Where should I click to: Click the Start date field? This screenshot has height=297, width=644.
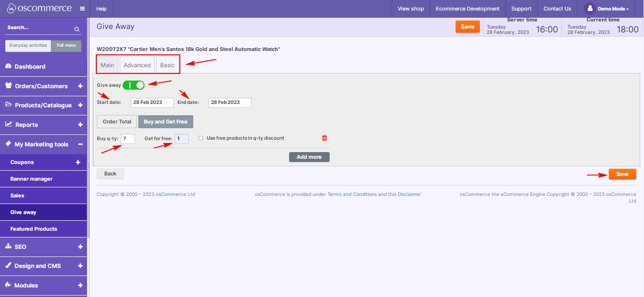tap(152, 102)
